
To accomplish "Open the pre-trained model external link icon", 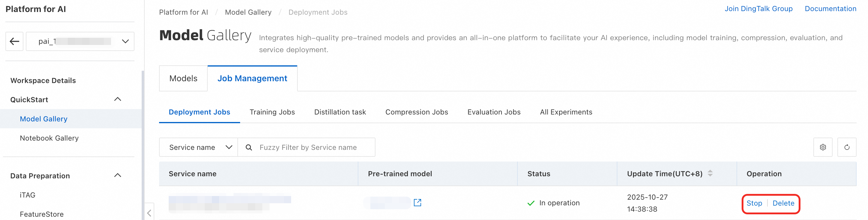I will (417, 203).
